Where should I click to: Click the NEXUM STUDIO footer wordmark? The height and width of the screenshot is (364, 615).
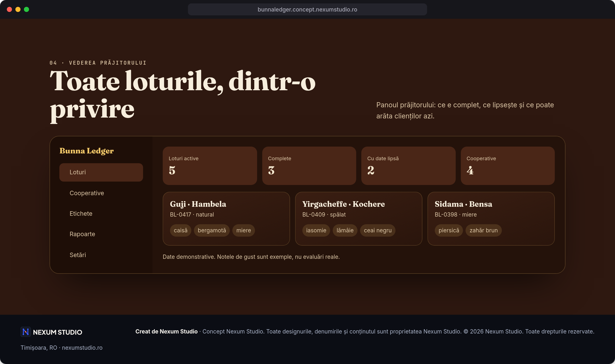[57, 332]
